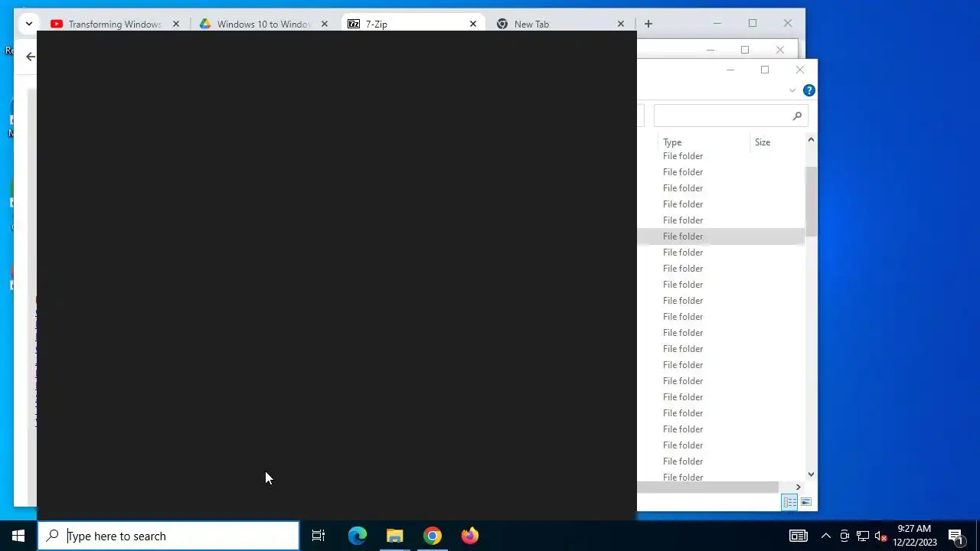Click the horizontal scrollbar right arrow in Explorer
The height and width of the screenshot is (551, 980).
[x=798, y=487]
